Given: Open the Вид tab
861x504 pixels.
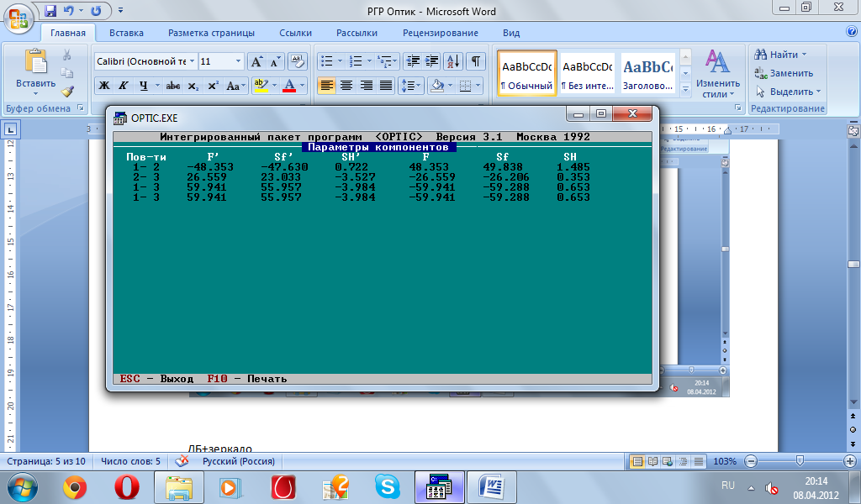Looking at the screenshot, I should pos(511,33).
